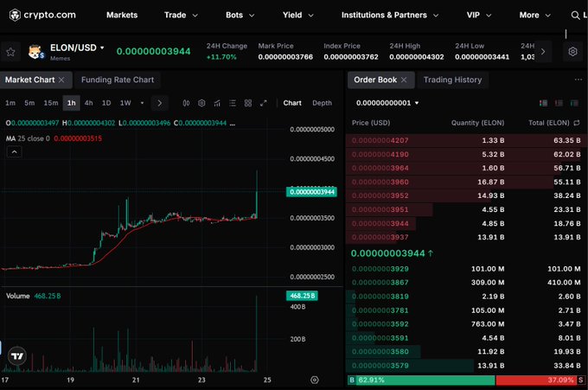
Task: Click ask price 0.00000003960
Action: tap(380, 182)
